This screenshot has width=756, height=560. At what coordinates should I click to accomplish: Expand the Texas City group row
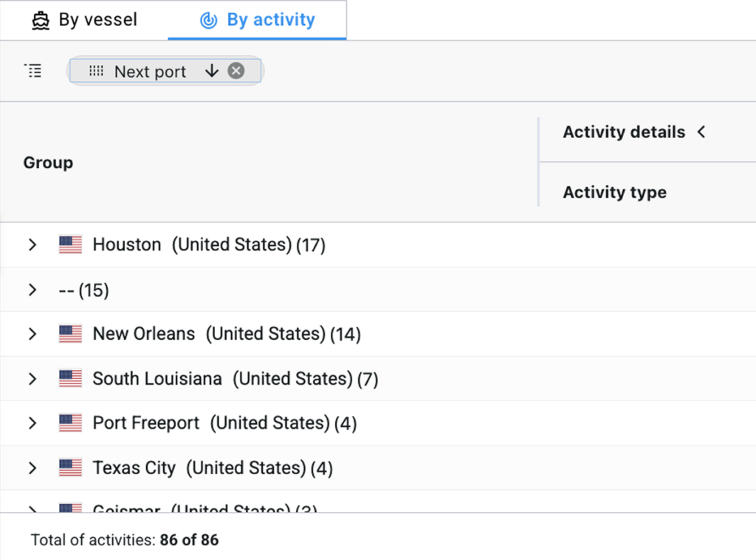32,468
